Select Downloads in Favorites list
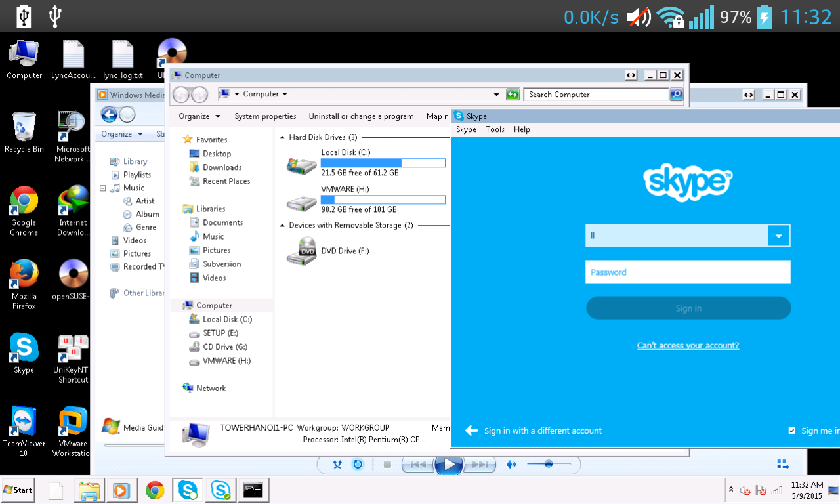Screen dimensions: 840x504 215,167
